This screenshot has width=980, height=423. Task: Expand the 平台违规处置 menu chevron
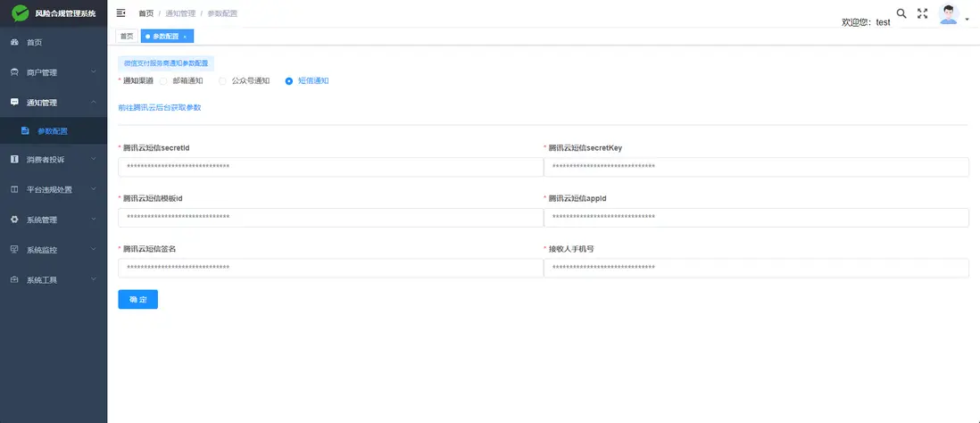pos(93,189)
